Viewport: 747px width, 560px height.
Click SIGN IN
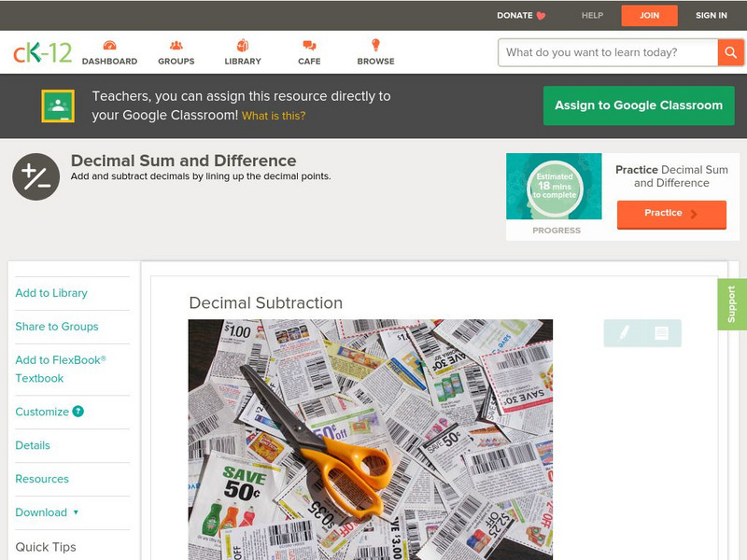pos(712,16)
